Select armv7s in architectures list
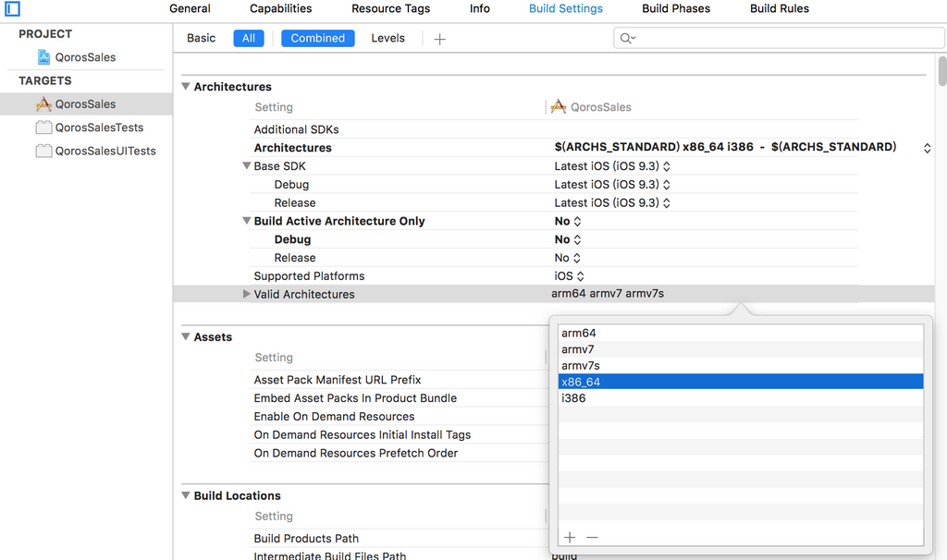 [x=741, y=365]
